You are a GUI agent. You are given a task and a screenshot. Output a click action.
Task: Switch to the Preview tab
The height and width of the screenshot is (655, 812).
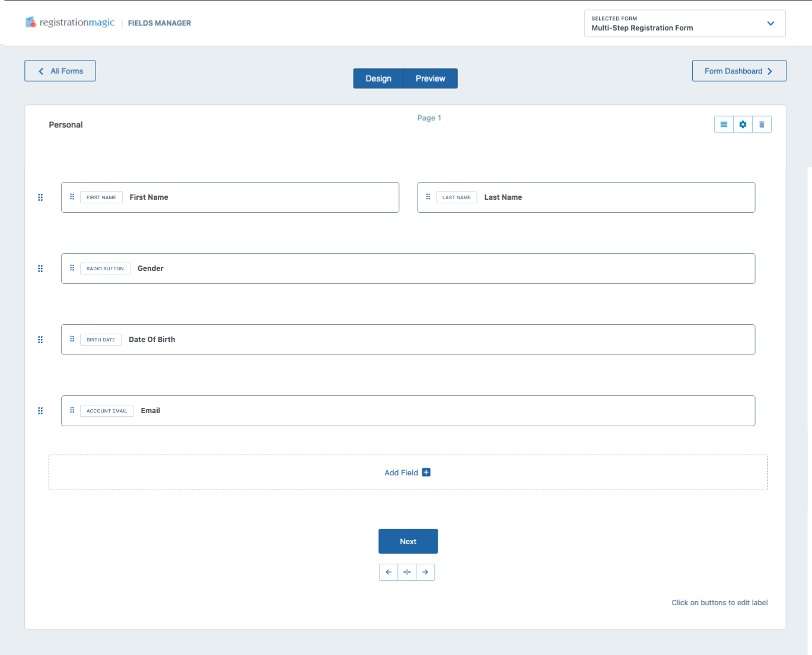click(430, 78)
